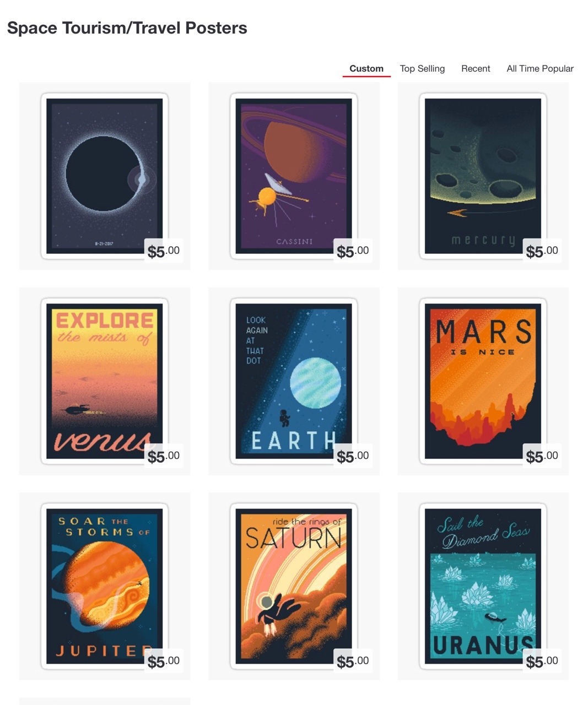Click the $5.00 price tag on Cassini sticker
This screenshot has width=588, height=705.
353,251
